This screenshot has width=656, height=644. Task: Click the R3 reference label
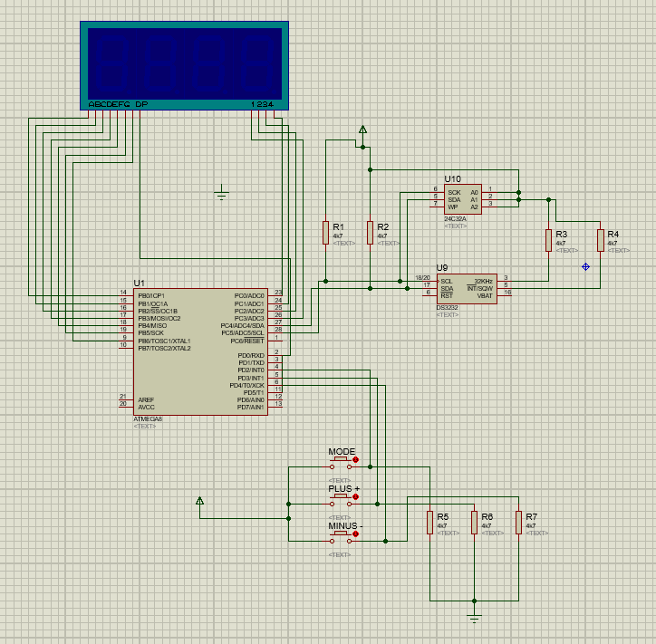561,234
